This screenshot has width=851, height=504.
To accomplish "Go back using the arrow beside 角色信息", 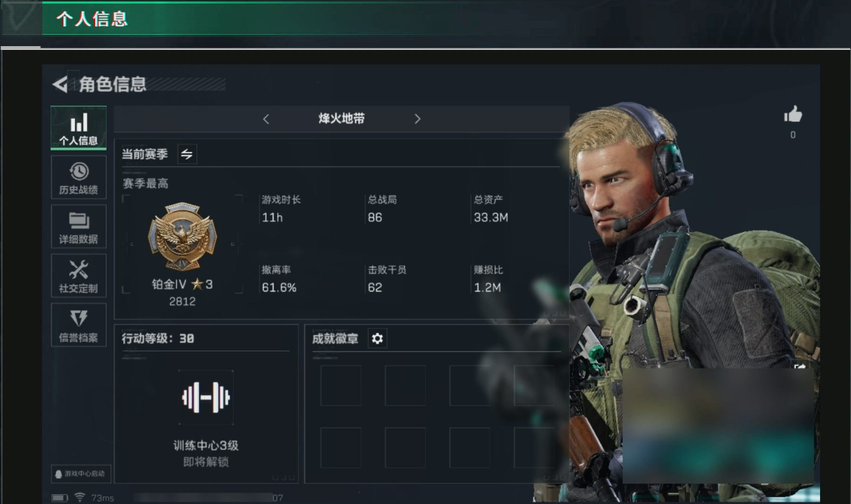I will click(x=60, y=84).
